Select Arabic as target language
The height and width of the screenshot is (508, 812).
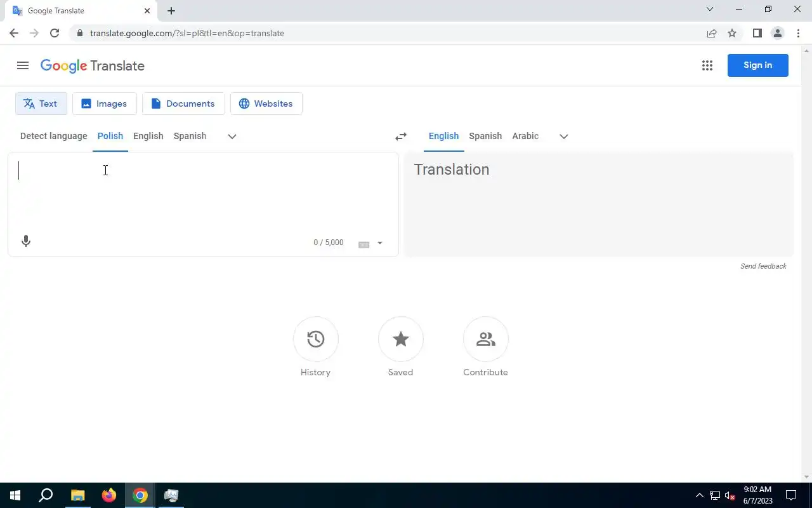525,136
